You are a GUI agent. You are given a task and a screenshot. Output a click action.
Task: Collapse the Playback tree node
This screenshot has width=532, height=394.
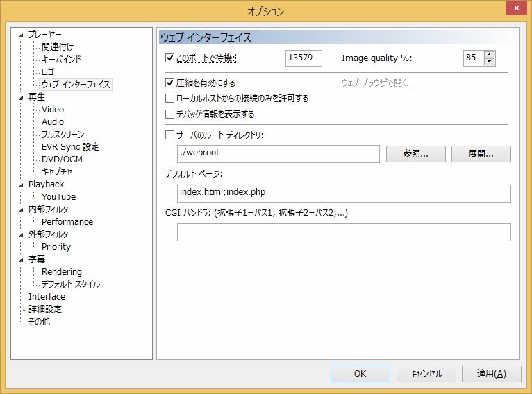pyautogui.click(x=21, y=185)
